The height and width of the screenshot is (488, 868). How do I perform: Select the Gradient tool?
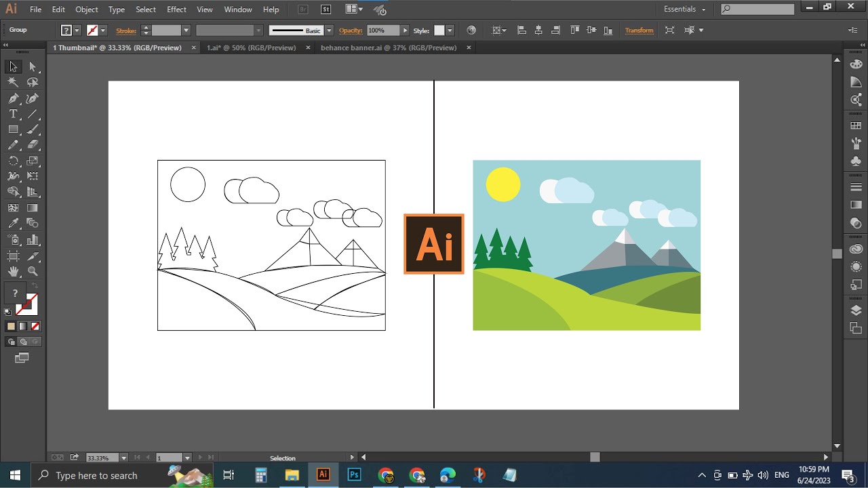[33, 208]
